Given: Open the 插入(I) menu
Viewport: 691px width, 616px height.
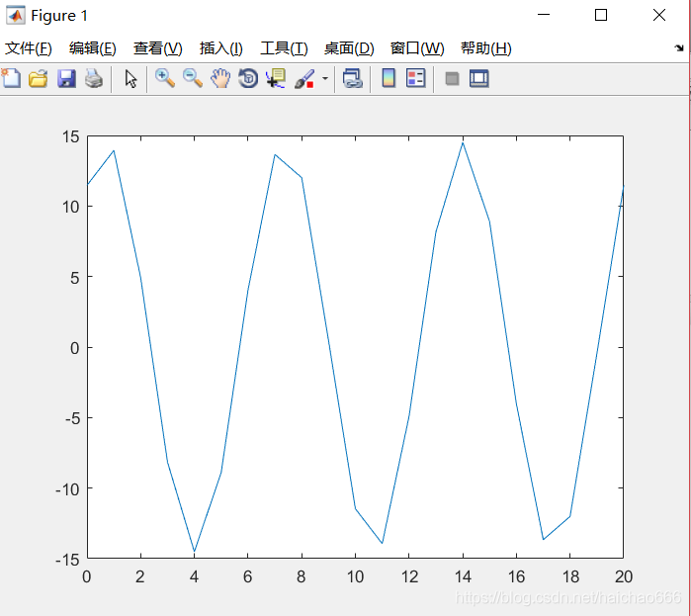Looking at the screenshot, I should [x=220, y=48].
